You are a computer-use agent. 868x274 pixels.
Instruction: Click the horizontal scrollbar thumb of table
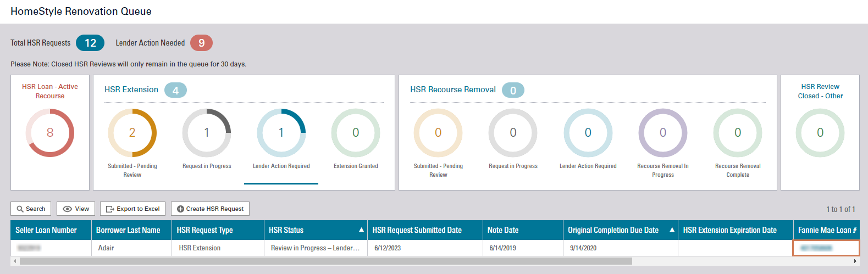326,261
